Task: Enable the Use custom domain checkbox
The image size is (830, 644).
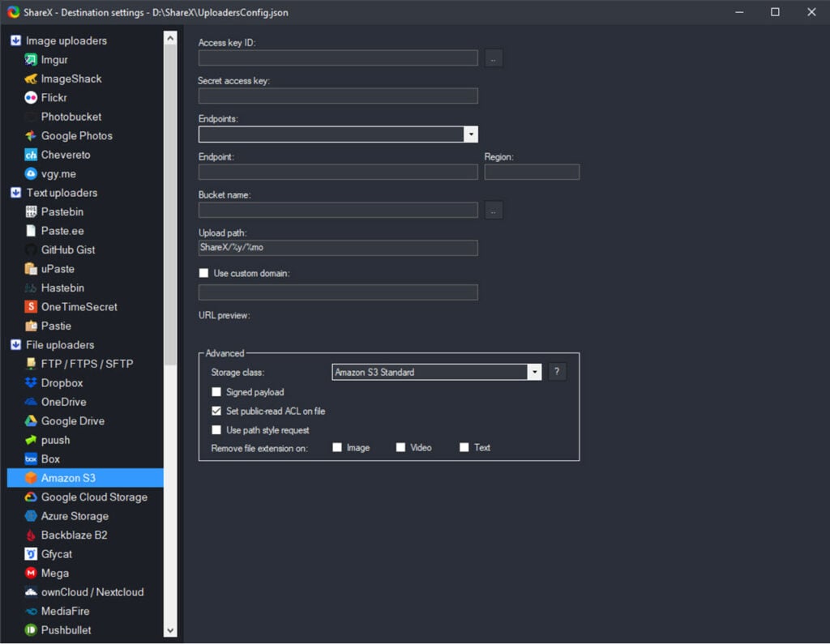Action: (x=203, y=274)
